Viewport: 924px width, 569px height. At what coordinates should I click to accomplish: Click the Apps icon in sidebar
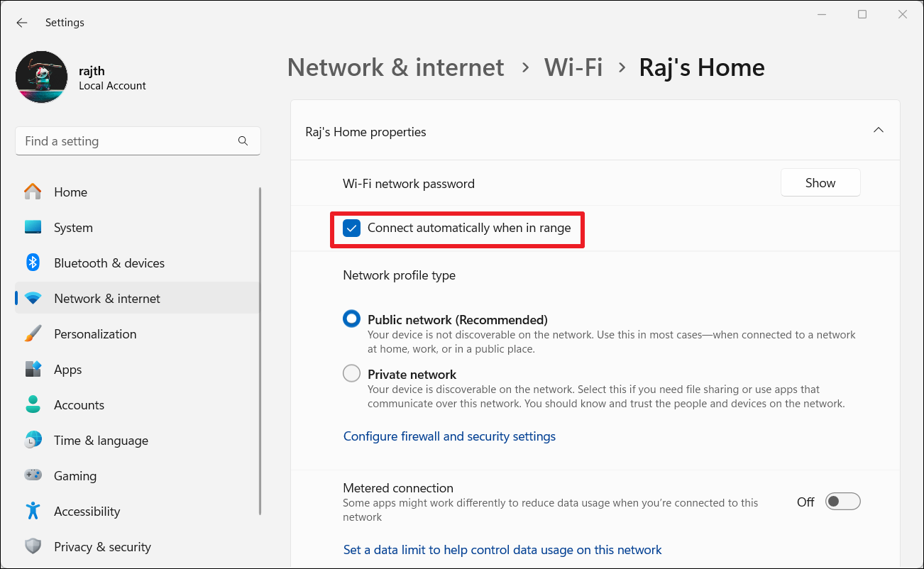tap(33, 370)
